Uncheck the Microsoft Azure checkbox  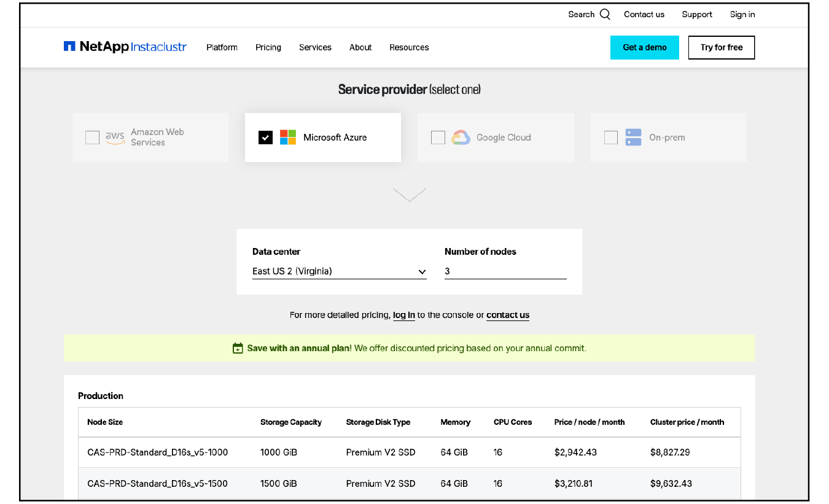click(265, 137)
